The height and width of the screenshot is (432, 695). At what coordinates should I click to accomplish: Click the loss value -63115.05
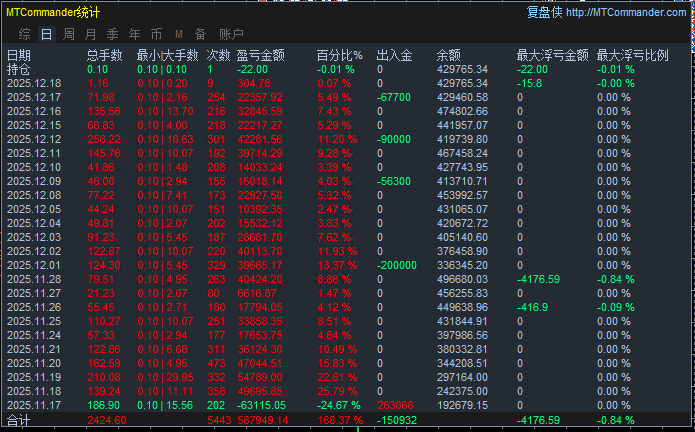(262, 405)
